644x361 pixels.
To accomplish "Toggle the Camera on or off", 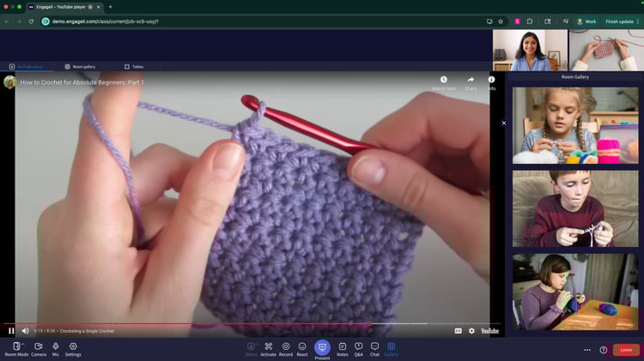I will [39, 347].
